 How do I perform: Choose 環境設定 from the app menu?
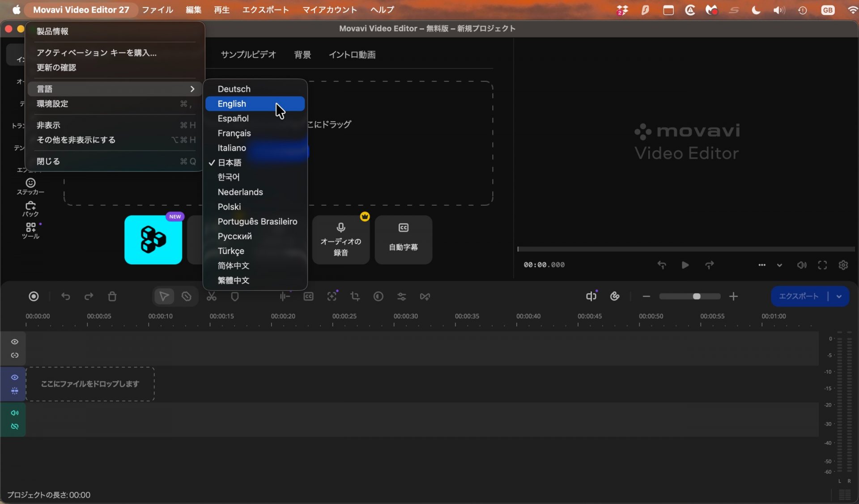(x=115, y=104)
